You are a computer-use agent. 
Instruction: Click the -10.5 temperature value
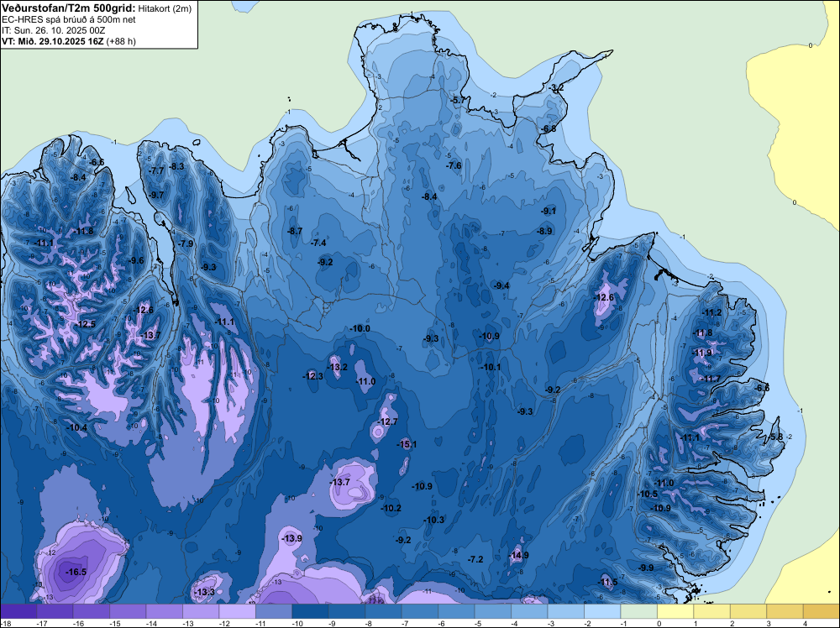[648, 495]
